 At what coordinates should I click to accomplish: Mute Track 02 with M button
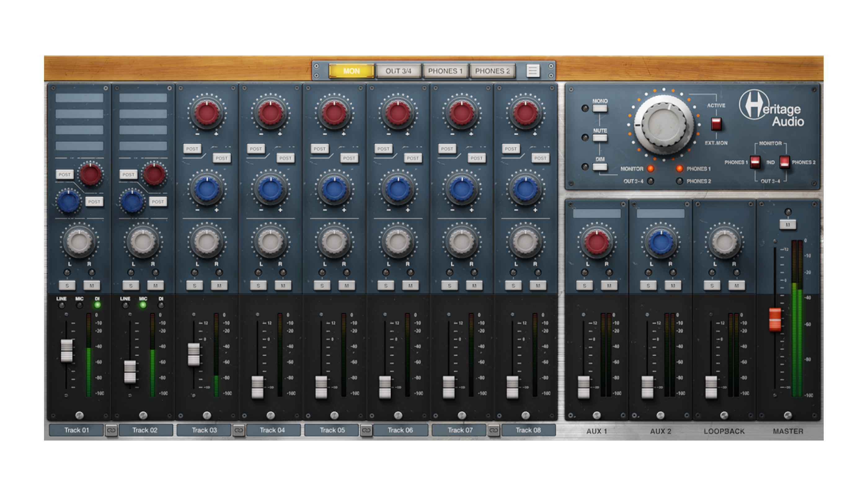coord(155,286)
